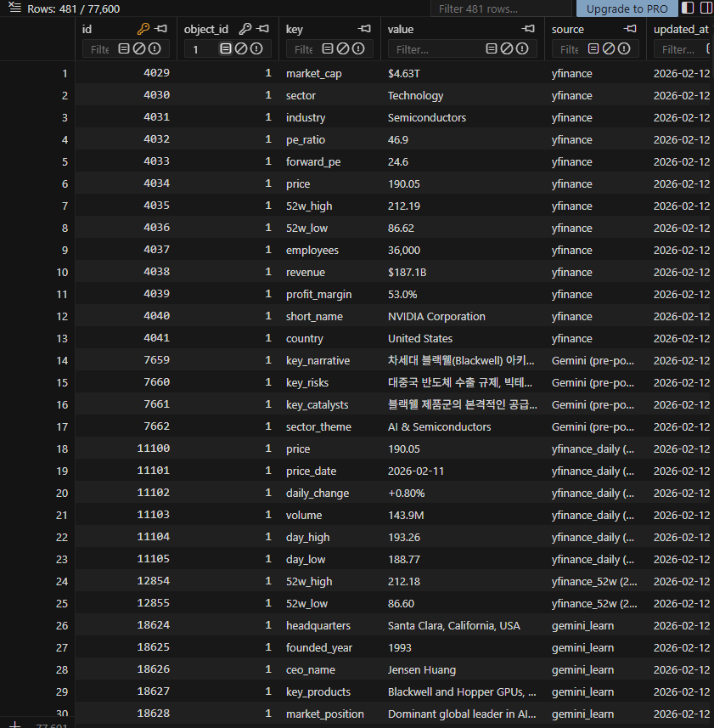Image resolution: width=714 pixels, height=728 pixels.
Task: Focus the 'Filter 481 rows...' search box
Action: pos(501,8)
